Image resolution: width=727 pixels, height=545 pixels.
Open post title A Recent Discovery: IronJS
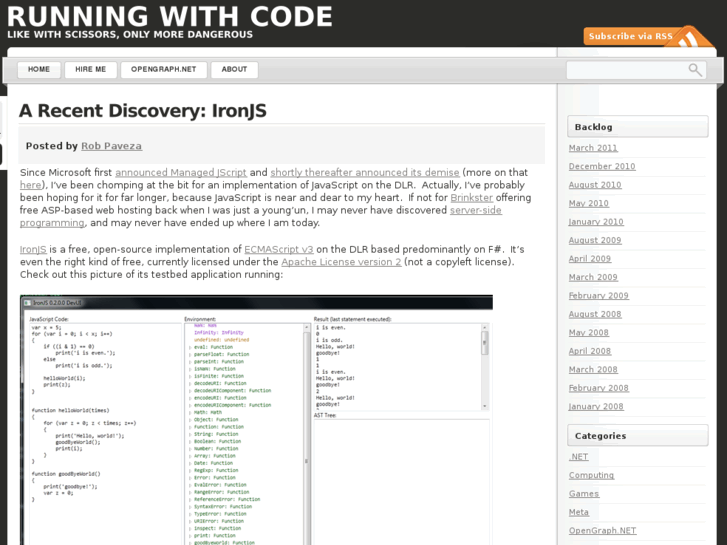coord(143,111)
